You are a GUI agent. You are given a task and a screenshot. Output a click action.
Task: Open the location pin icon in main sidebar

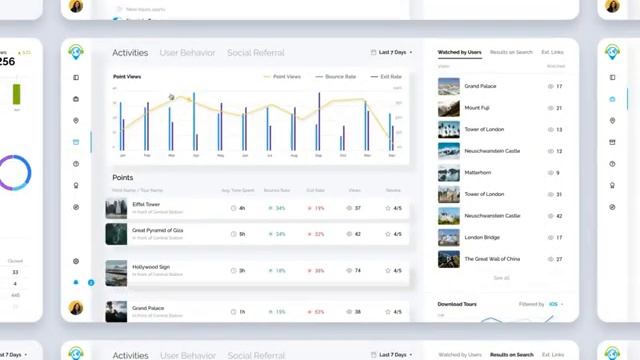(x=76, y=120)
